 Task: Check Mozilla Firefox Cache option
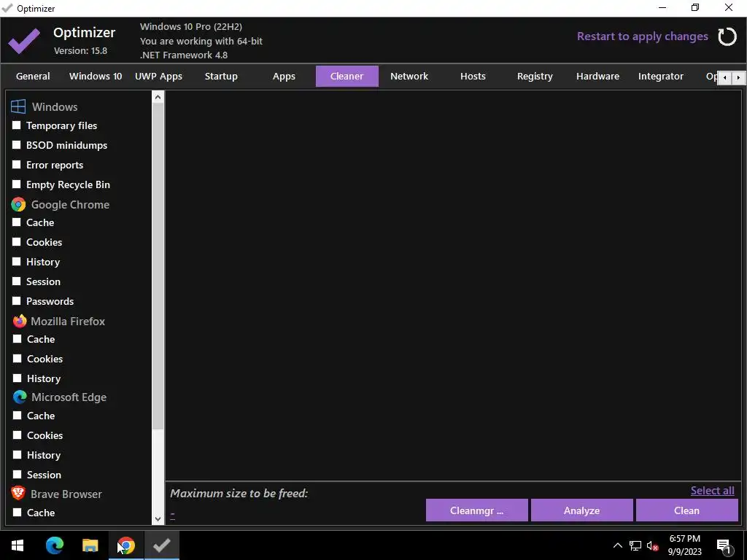(x=18, y=339)
